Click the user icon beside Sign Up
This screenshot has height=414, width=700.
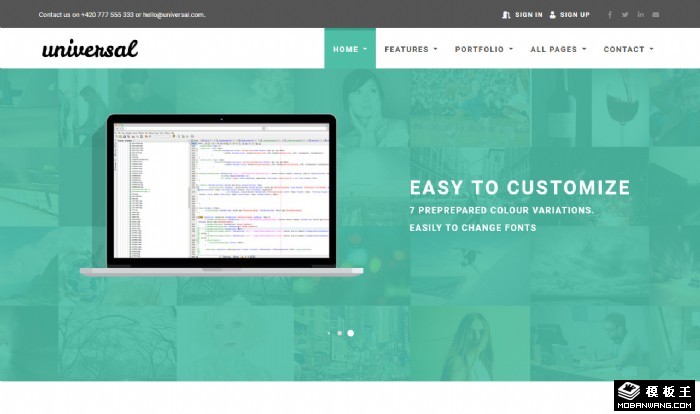click(x=552, y=15)
